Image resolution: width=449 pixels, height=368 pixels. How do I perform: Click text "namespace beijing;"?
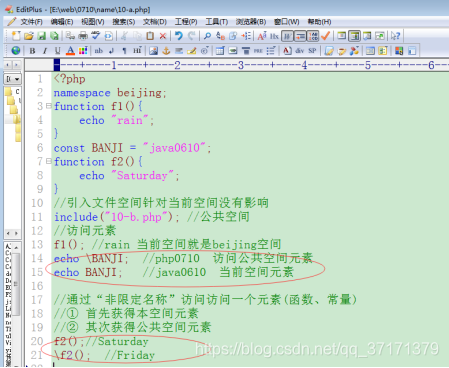(x=110, y=93)
